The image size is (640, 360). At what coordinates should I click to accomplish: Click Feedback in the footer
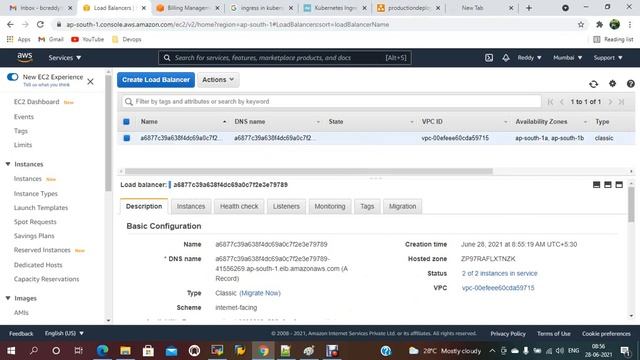[x=21, y=333]
